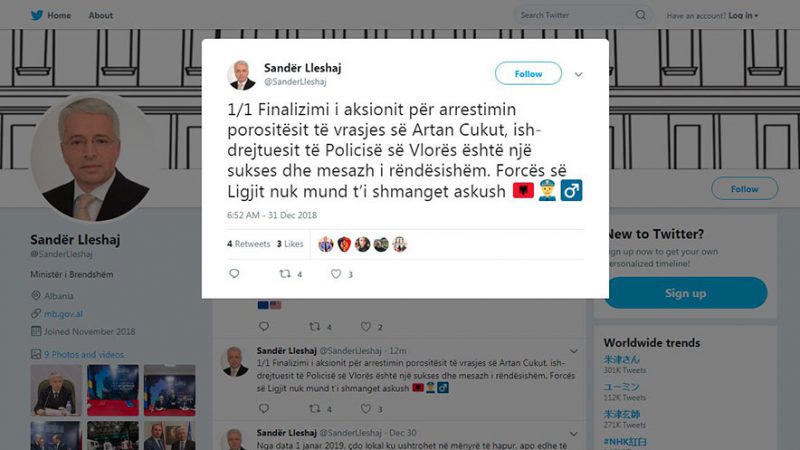Expand the Log in dropdown
Viewport: 800px width, 450px height.
pyautogui.click(x=743, y=15)
